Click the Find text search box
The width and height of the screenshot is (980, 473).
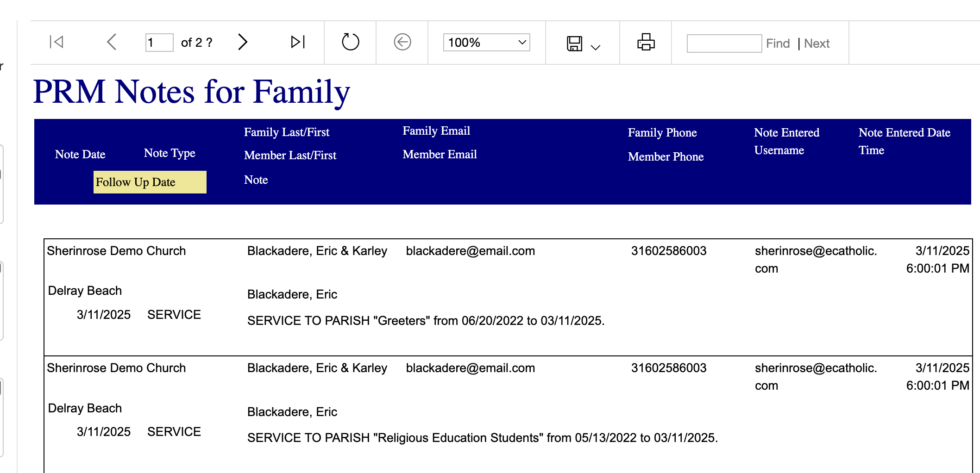click(x=724, y=44)
